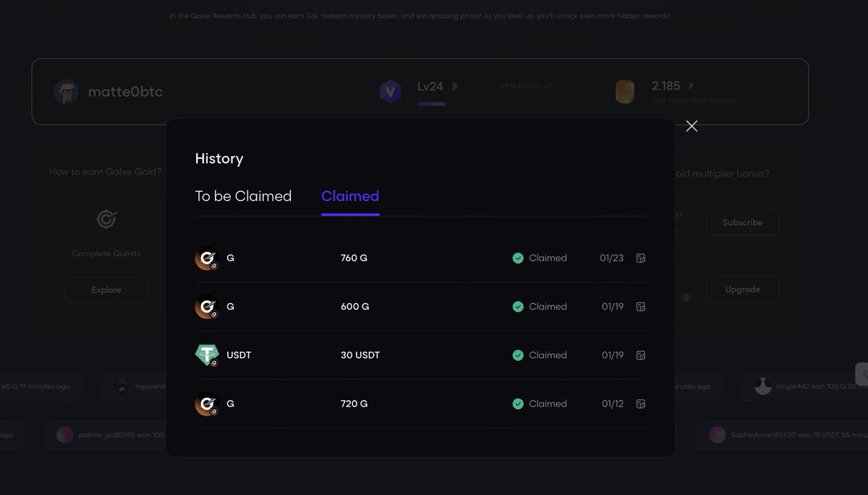Click the 720 G amount
868x495 pixels.
pos(354,404)
